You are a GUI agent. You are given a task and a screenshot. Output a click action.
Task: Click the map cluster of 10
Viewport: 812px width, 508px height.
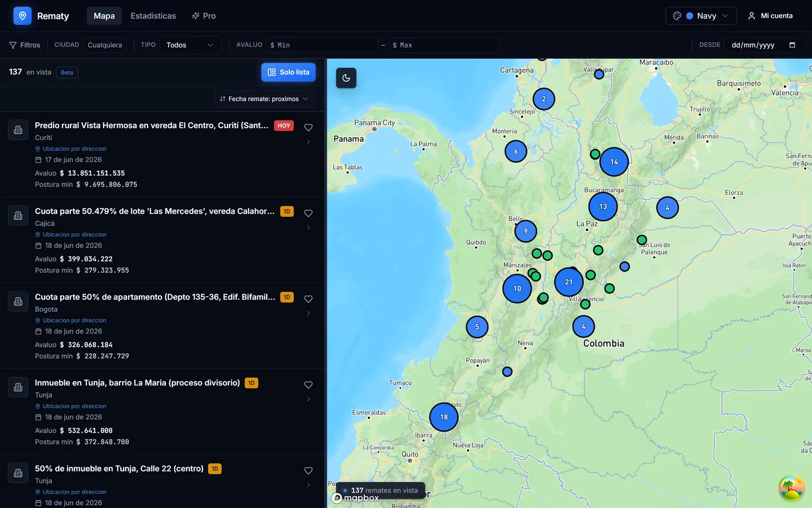(517, 288)
